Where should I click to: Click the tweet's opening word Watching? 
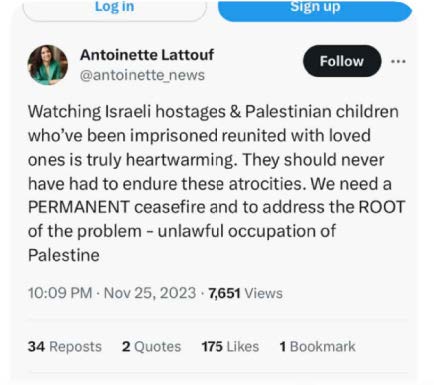click(64, 112)
